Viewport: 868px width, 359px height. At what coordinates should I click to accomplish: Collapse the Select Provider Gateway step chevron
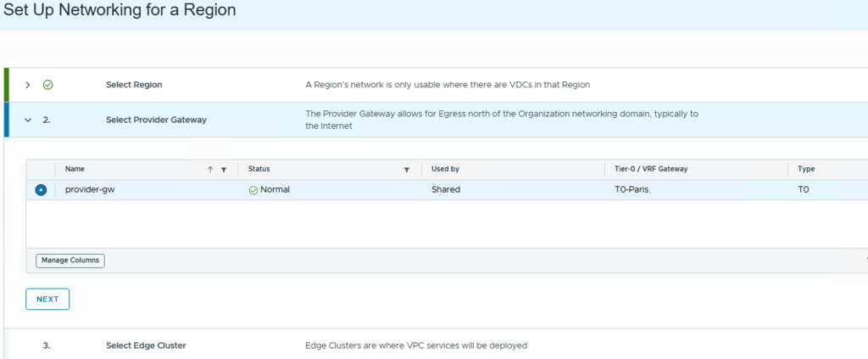(x=28, y=120)
